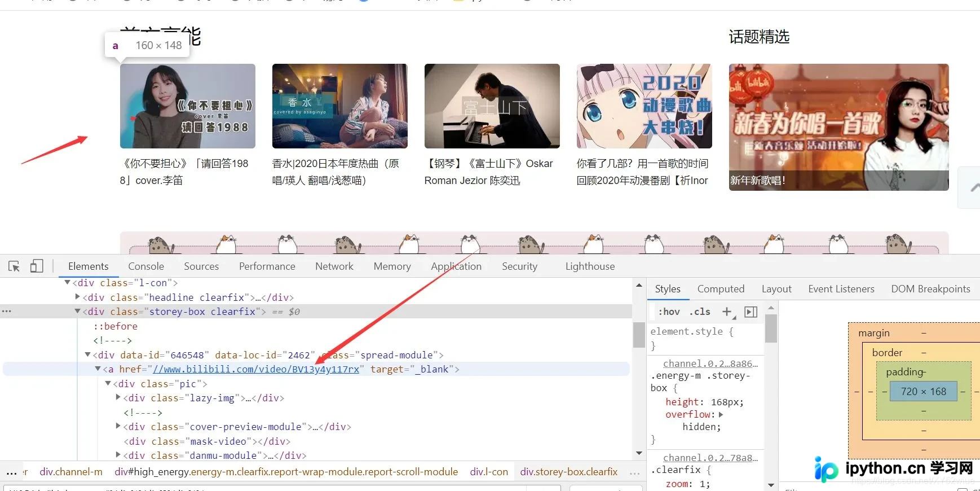Open the Lighthouse tab
Screen dimensions: 980x491
(x=590, y=266)
